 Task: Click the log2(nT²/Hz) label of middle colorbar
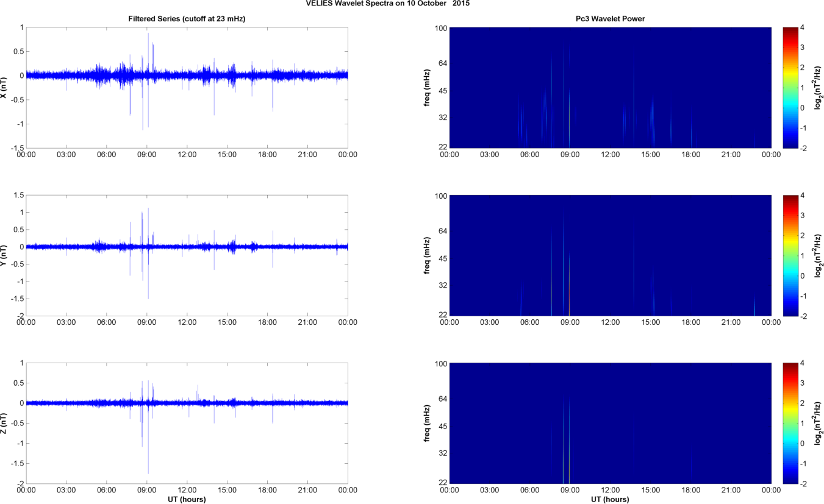point(818,255)
